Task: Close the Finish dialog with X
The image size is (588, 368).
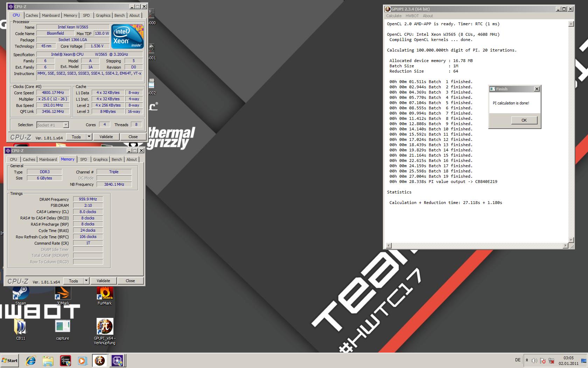Action: [x=537, y=89]
